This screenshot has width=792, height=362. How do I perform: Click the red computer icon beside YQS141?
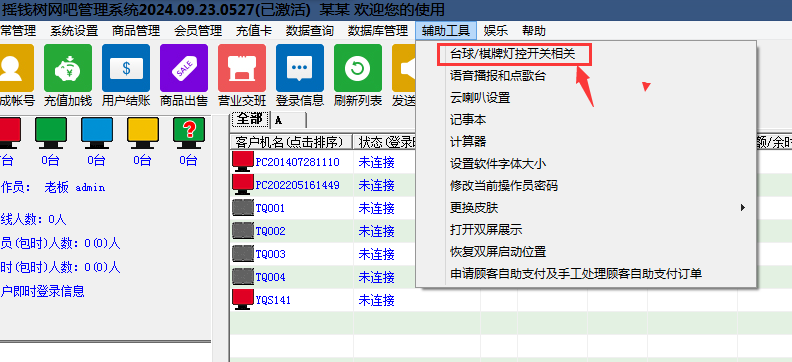click(243, 299)
